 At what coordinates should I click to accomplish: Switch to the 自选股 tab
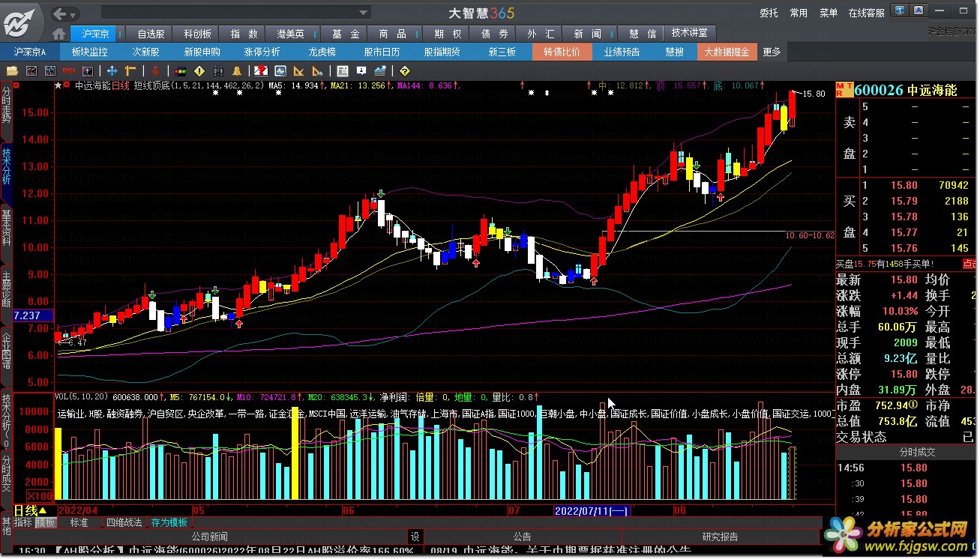[x=151, y=34]
